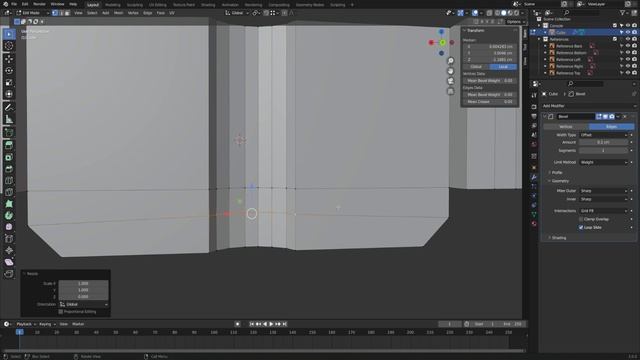Screen dimensions: 640x360
Task: Open the Mesh menu in viewport header
Action: (118, 13)
